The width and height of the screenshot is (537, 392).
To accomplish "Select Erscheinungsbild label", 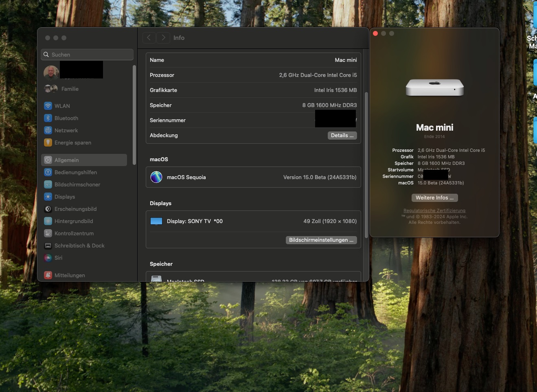I will [76, 209].
